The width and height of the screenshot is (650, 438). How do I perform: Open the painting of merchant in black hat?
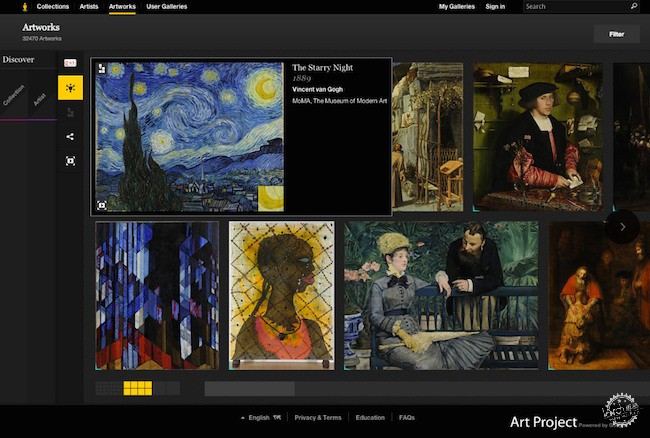(x=538, y=137)
